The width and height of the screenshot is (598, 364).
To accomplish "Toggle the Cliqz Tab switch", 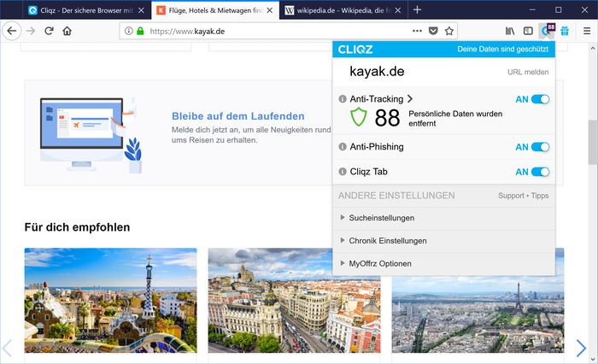I will click(x=540, y=172).
